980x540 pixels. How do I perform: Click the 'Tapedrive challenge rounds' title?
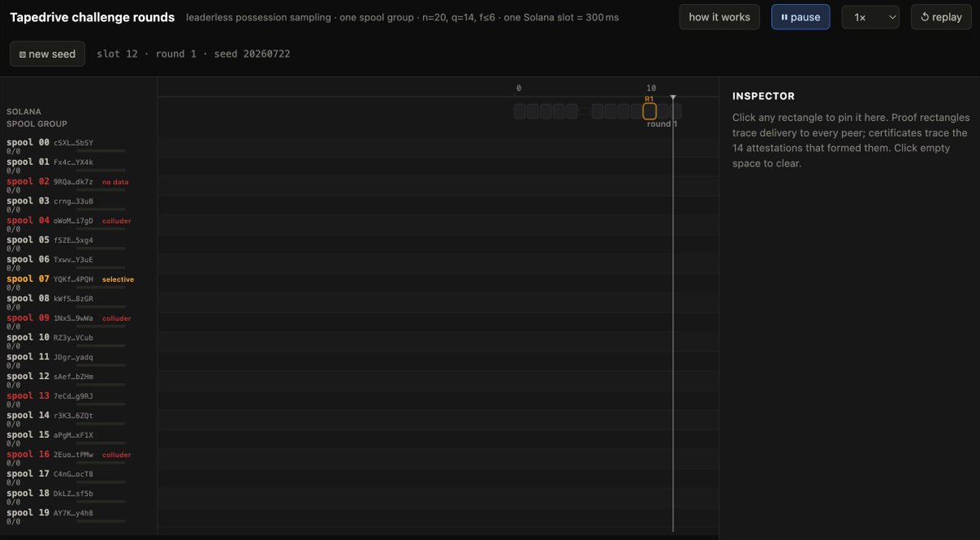pos(92,17)
